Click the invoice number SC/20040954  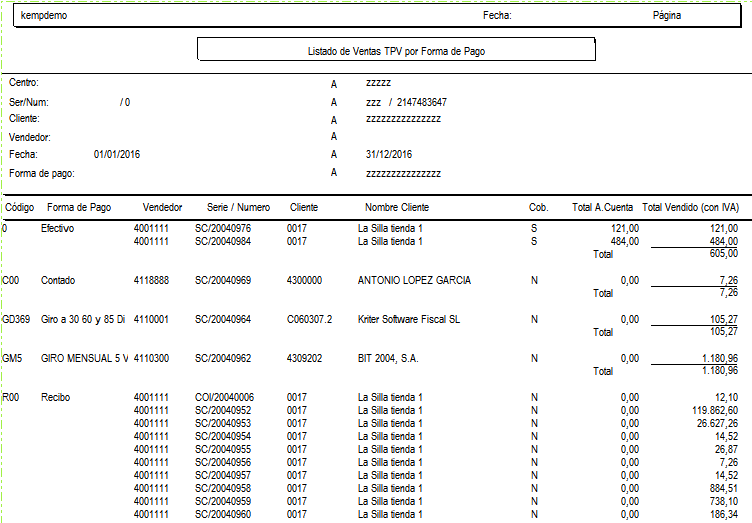pos(223,436)
